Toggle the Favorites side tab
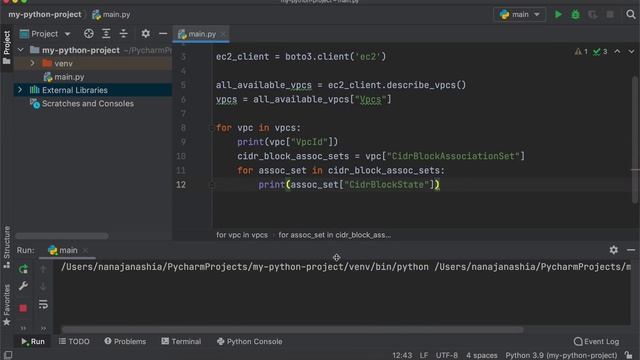 [7, 305]
